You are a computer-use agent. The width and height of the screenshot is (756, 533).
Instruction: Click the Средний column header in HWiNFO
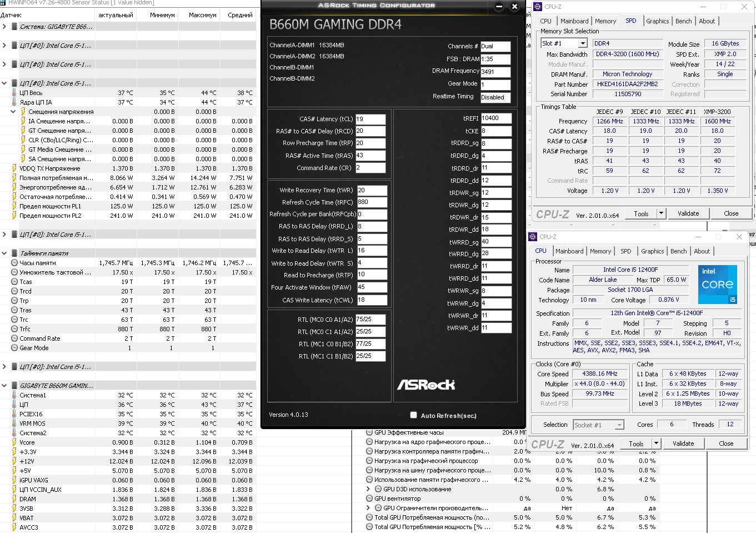pos(240,15)
